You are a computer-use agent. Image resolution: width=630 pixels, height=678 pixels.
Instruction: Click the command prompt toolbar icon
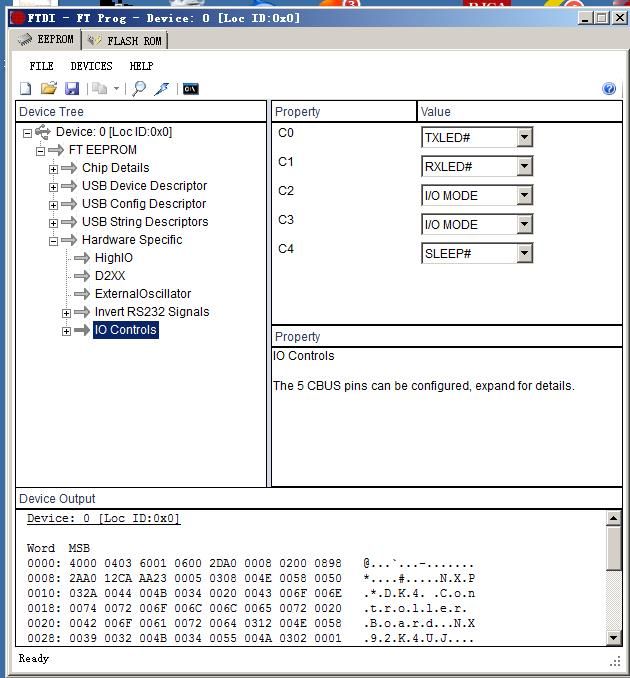click(191, 89)
